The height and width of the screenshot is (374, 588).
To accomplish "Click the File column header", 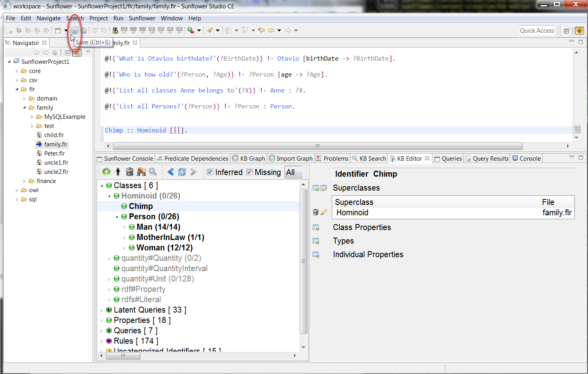I will [x=557, y=202].
